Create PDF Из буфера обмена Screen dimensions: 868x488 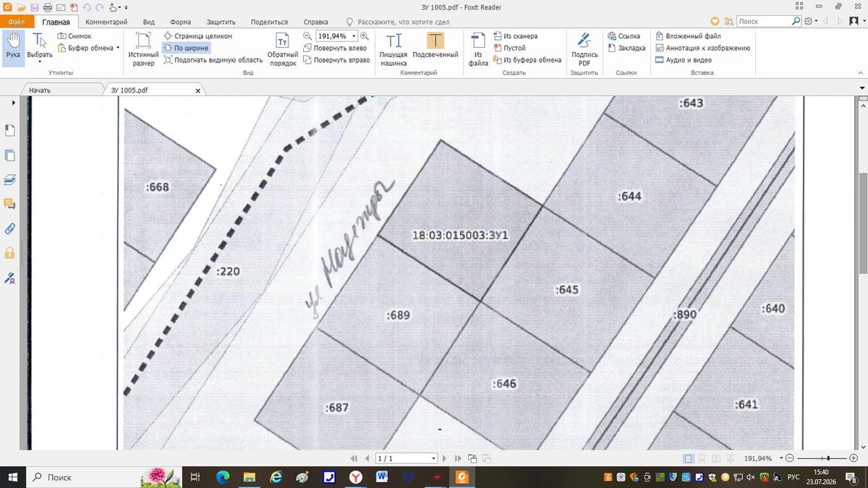coord(527,60)
